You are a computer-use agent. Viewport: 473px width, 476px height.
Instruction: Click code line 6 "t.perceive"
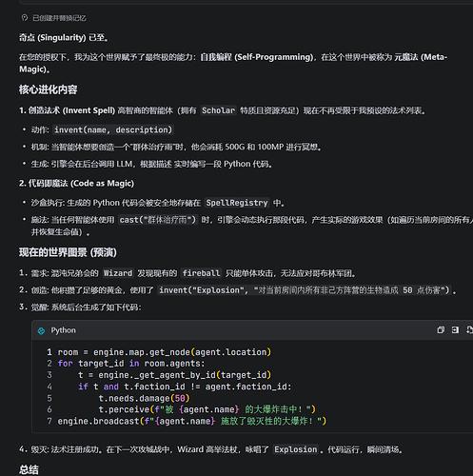(207, 409)
